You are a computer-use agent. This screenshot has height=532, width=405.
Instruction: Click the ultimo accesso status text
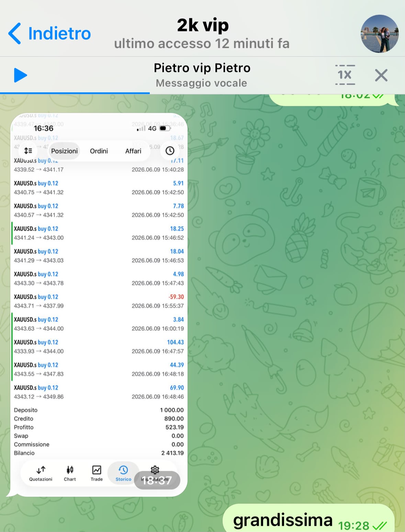tap(202, 44)
